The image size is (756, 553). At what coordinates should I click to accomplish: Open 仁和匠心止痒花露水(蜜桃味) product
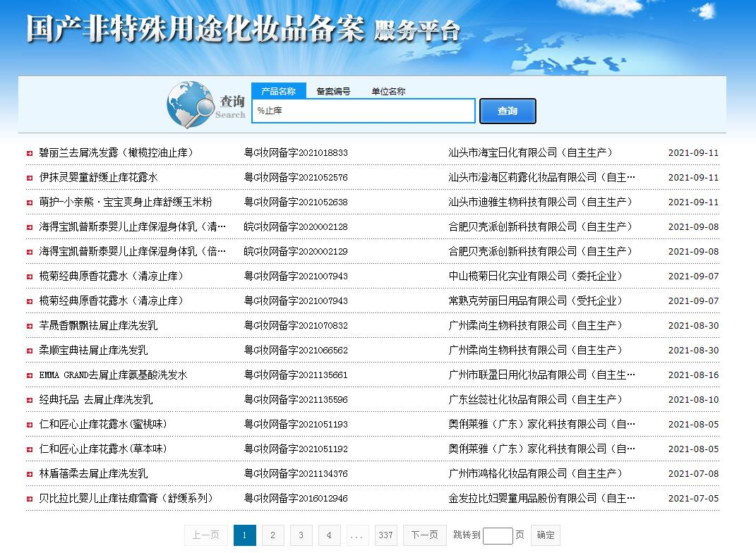click(103, 424)
